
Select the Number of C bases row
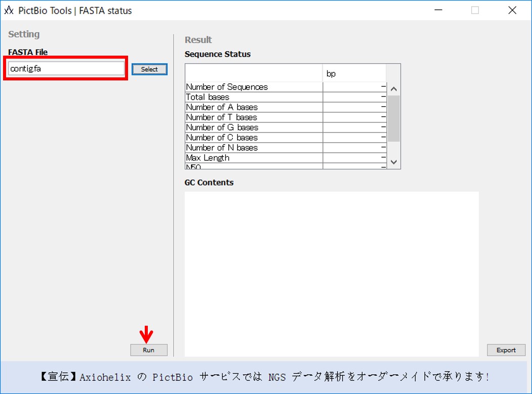coord(254,138)
